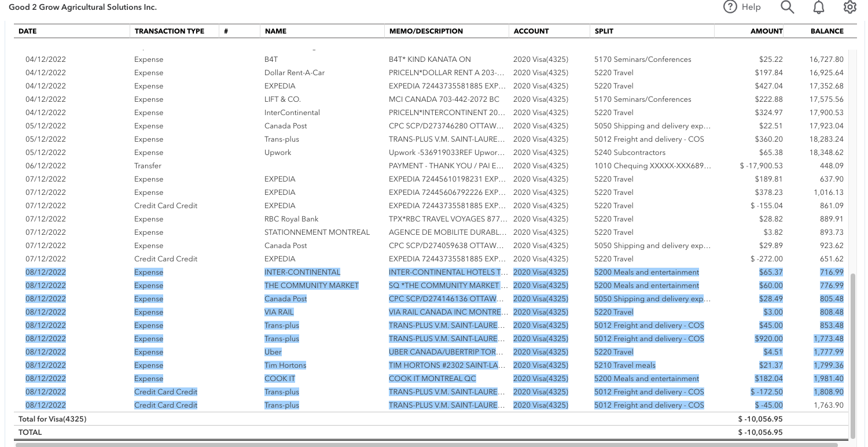This screenshot has width=868, height=447.
Task: Click the $ -45.00 credit amount
Action: click(769, 405)
